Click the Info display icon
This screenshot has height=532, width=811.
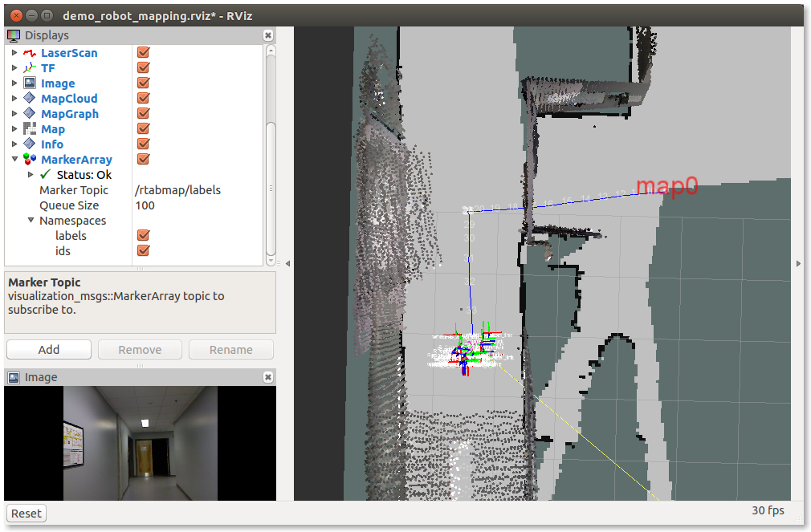pos(30,144)
